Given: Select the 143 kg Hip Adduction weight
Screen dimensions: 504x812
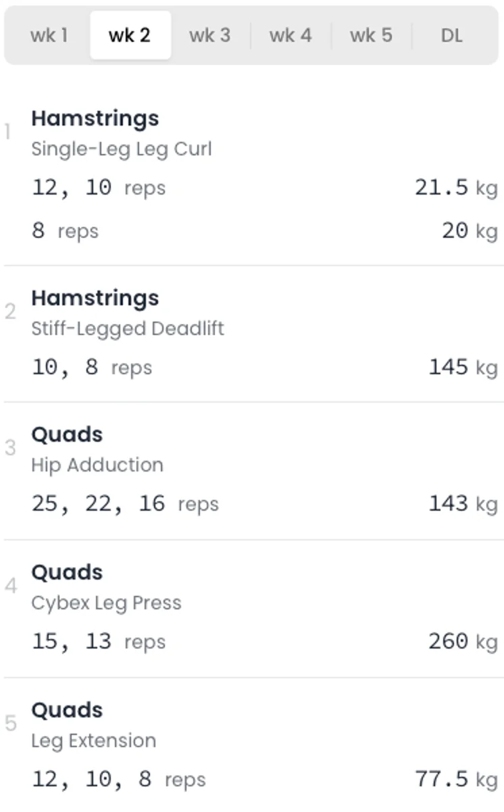Looking at the screenshot, I should pos(463,504).
